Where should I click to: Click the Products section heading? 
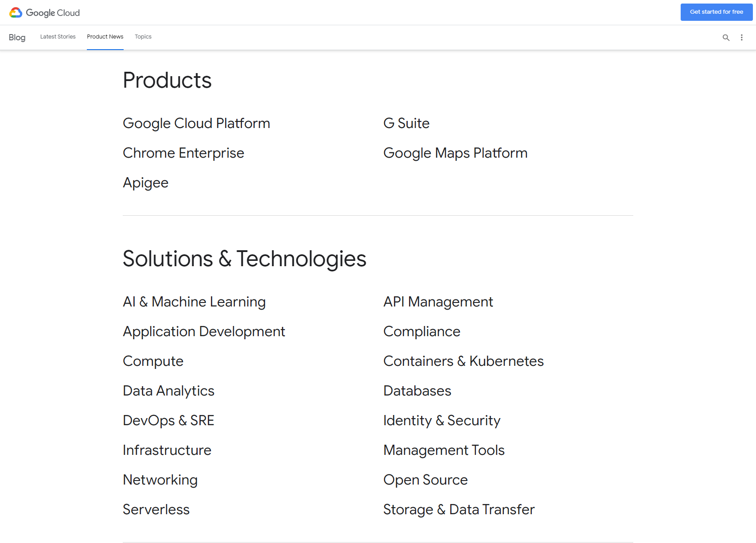tap(167, 80)
